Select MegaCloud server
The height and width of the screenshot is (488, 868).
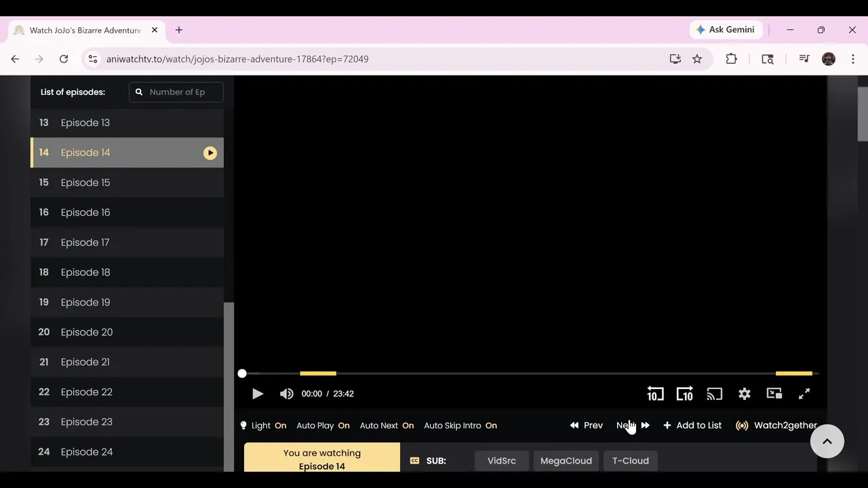click(x=566, y=461)
